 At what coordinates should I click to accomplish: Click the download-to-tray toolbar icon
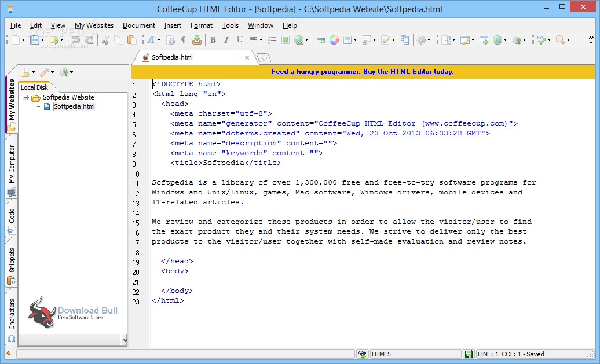197,40
